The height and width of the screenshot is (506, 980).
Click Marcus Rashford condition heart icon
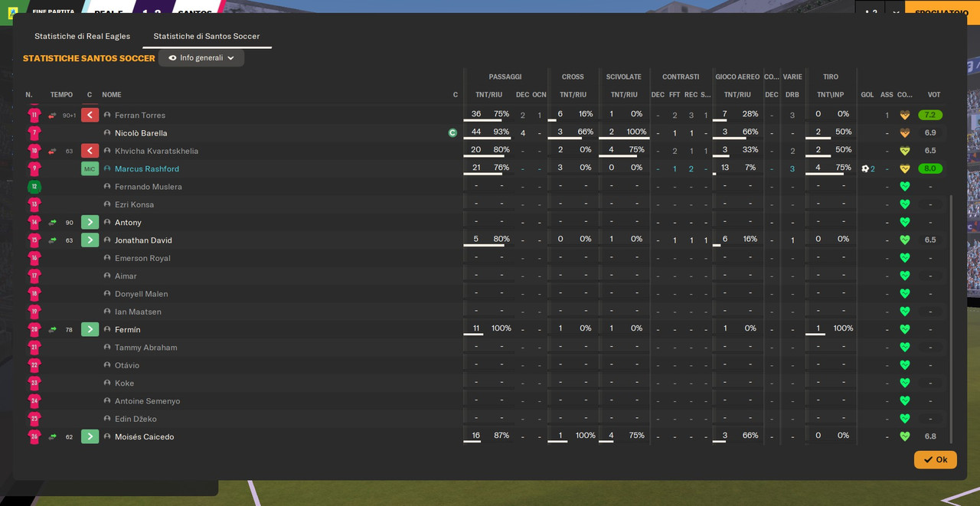pos(905,168)
